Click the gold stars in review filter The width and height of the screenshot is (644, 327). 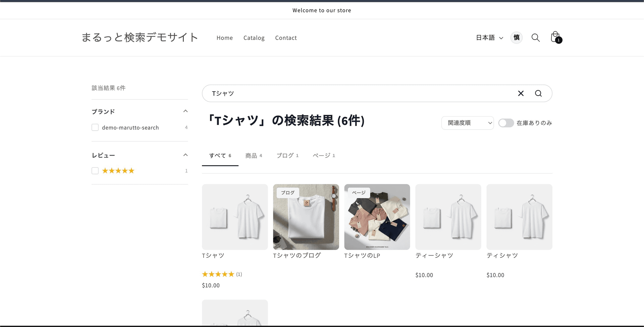tap(118, 171)
